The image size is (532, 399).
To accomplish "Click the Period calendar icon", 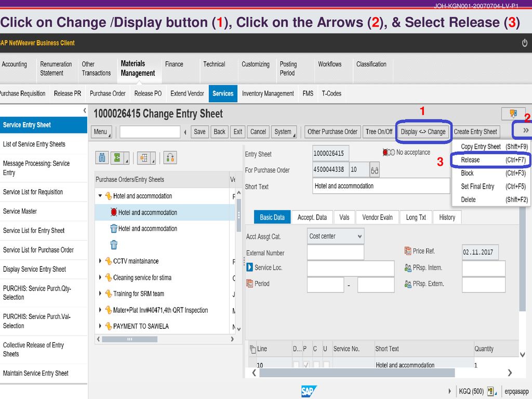I will pyautogui.click(x=250, y=283).
